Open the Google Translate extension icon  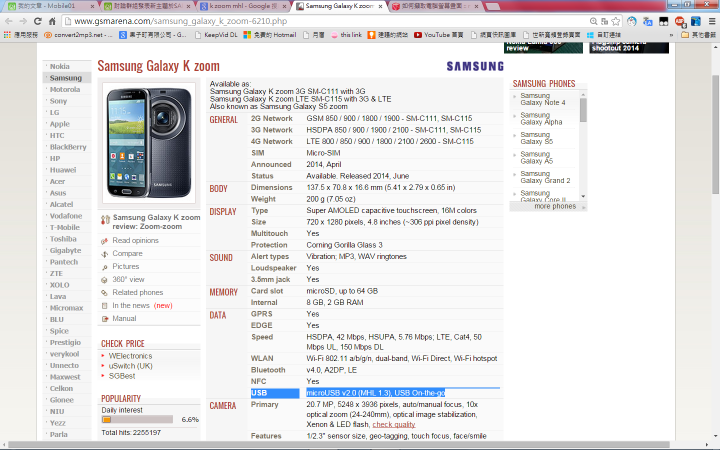tap(648, 21)
